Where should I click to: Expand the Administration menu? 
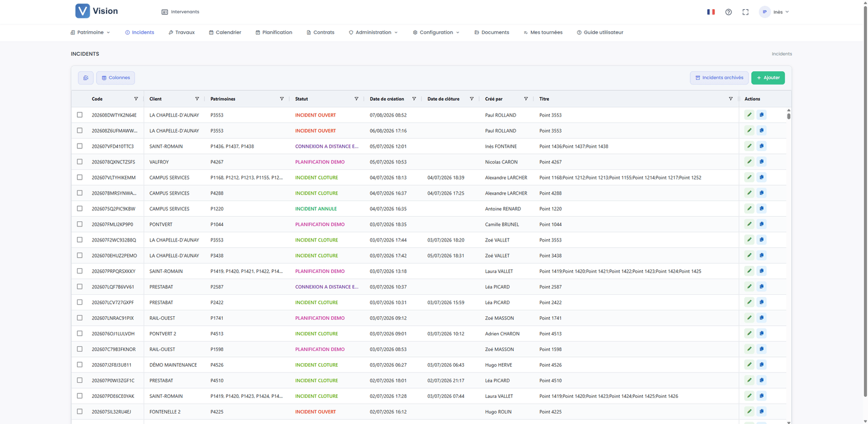coord(373,32)
